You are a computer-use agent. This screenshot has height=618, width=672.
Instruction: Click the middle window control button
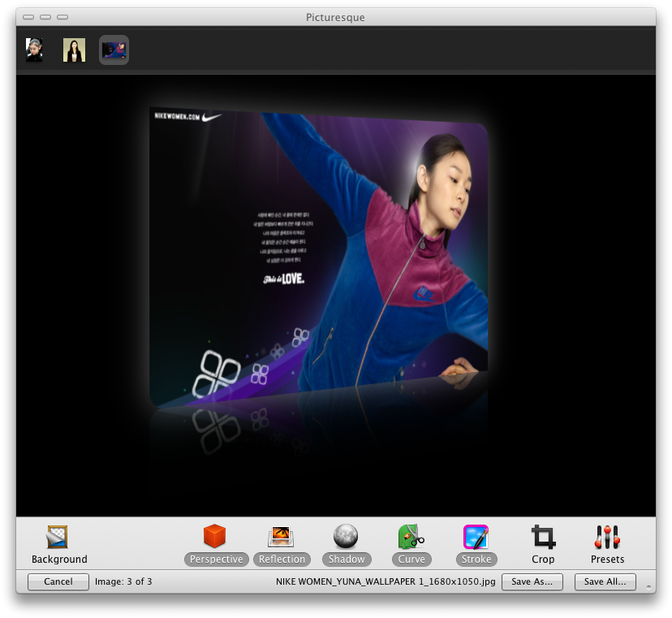click(45, 17)
